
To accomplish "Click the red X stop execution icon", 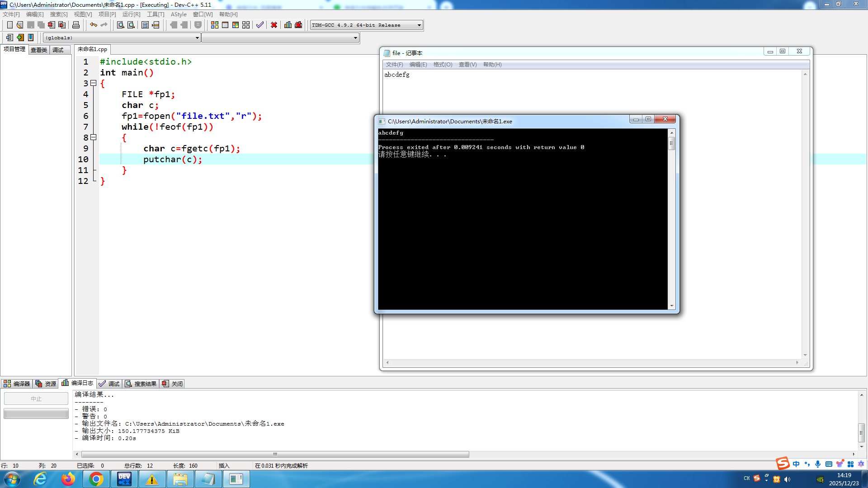I will (274, 25).
